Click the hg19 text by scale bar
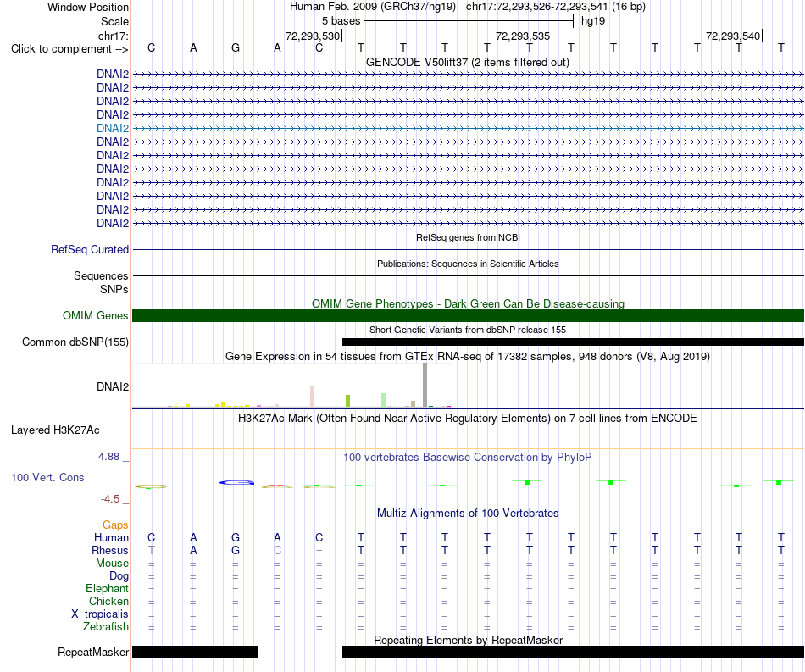805x672 pixels. pos(593,21)
